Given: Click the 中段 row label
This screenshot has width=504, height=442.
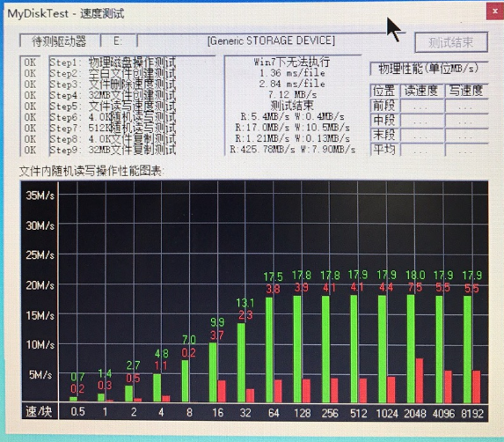Looking at the screenshot, I should tap(384, 121).
